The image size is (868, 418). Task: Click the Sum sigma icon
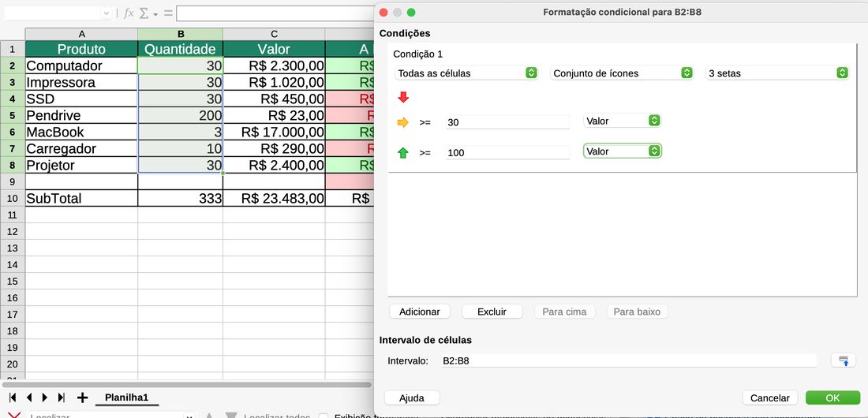(x=144, y=13)
